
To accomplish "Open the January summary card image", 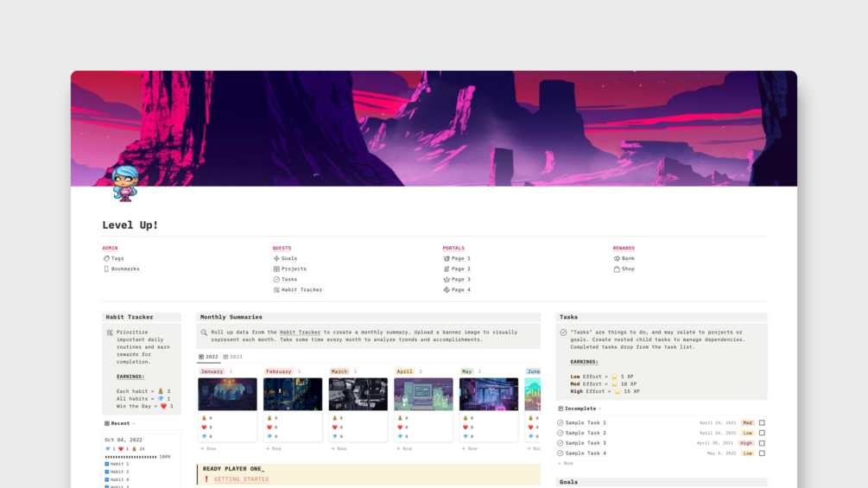I will 227,395.
